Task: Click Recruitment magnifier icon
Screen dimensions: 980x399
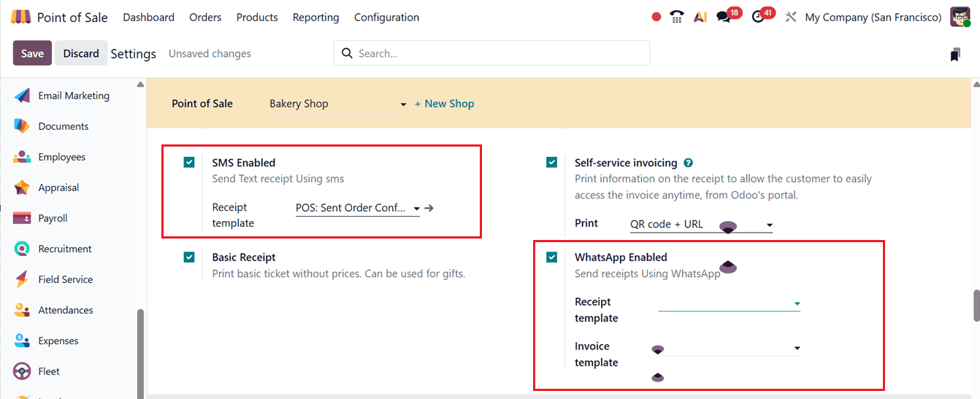Action: [x=23, y=249]
